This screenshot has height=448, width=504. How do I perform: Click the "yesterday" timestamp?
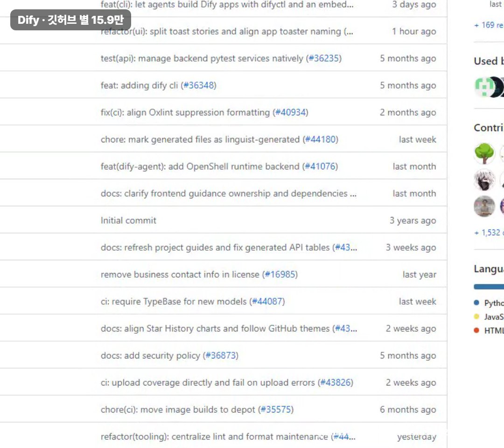pyautogui.click(x=417, y=436)
